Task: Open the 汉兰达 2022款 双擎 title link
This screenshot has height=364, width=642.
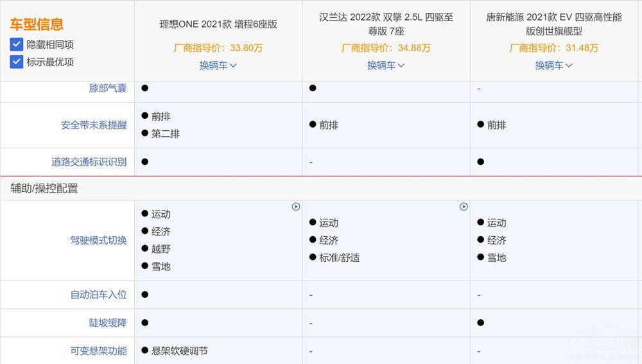Action: point(386,24)
